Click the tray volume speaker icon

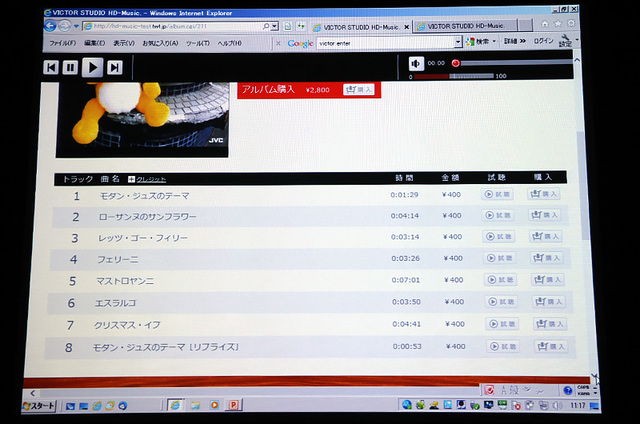(x=557, y=405)
